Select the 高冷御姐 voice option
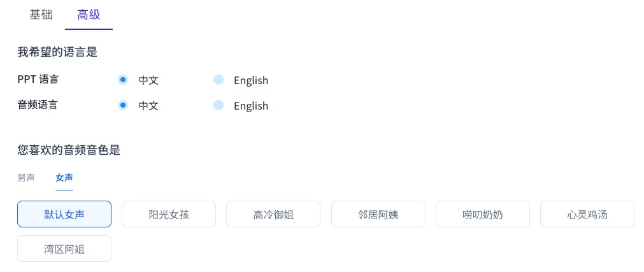 coord(273,215)
